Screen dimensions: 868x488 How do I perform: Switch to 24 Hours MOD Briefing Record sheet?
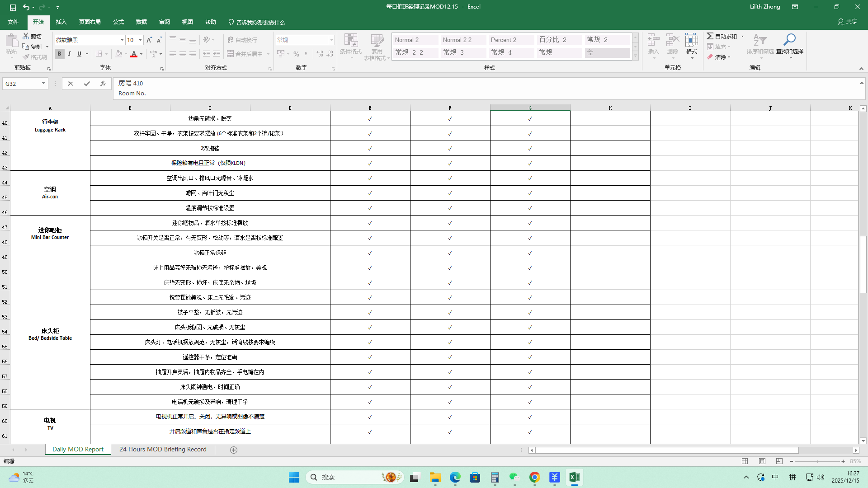pos(163,450)
